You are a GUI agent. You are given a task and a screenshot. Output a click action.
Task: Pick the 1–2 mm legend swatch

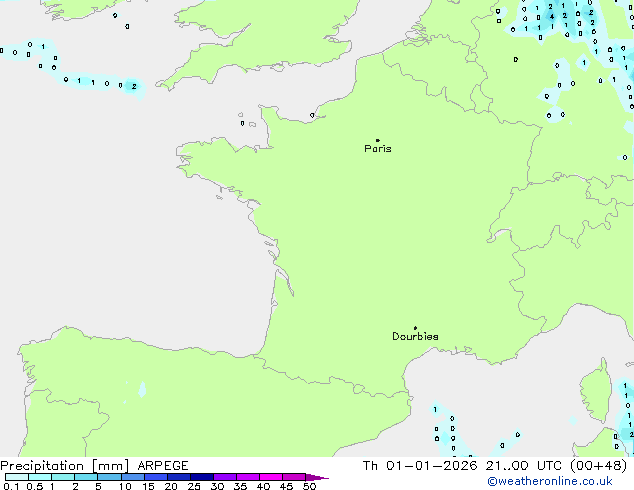63,477
